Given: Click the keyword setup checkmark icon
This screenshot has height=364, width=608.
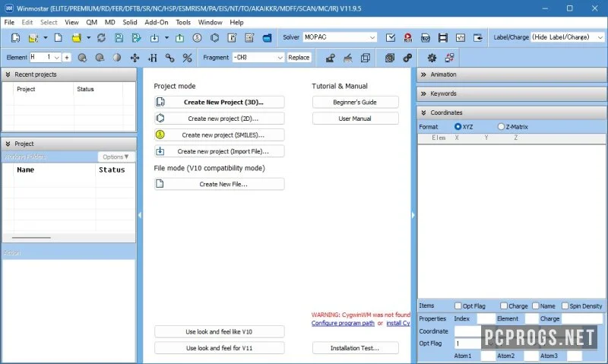Looking at the screenshot, I should 391,37.
